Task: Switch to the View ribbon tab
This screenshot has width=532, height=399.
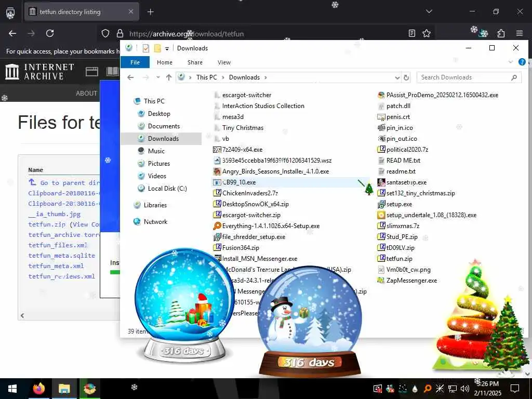Action: click(224, 62)
